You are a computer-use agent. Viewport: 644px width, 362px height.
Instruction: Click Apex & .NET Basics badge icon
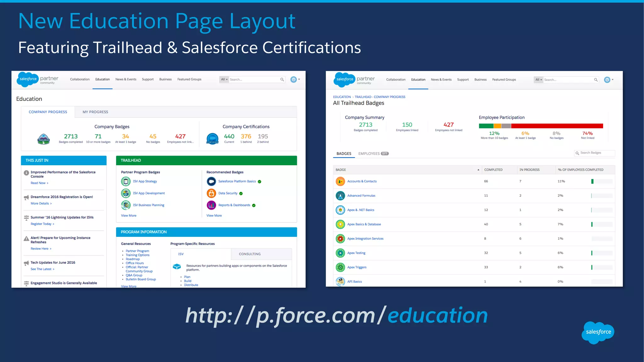[x=340, y=210]
